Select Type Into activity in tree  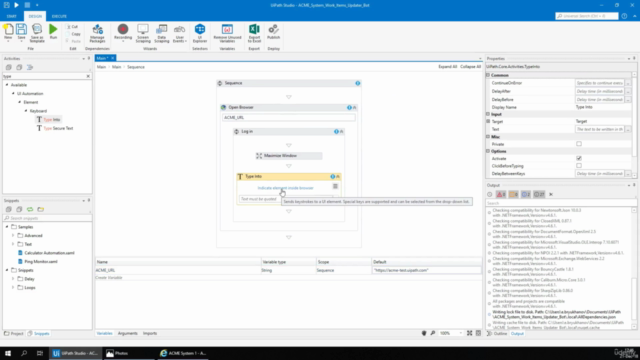(x=48, y=120)
